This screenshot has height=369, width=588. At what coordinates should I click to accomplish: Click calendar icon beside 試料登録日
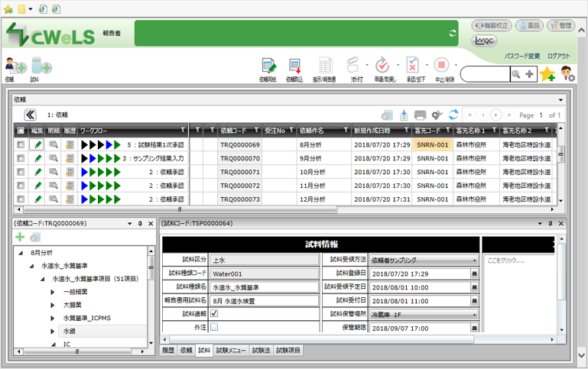[x=474, y=274]
